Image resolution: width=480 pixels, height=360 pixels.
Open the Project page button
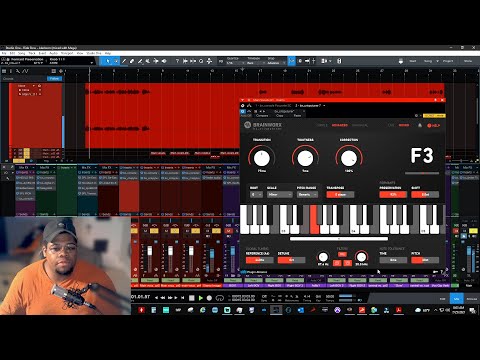coord(448,61)
